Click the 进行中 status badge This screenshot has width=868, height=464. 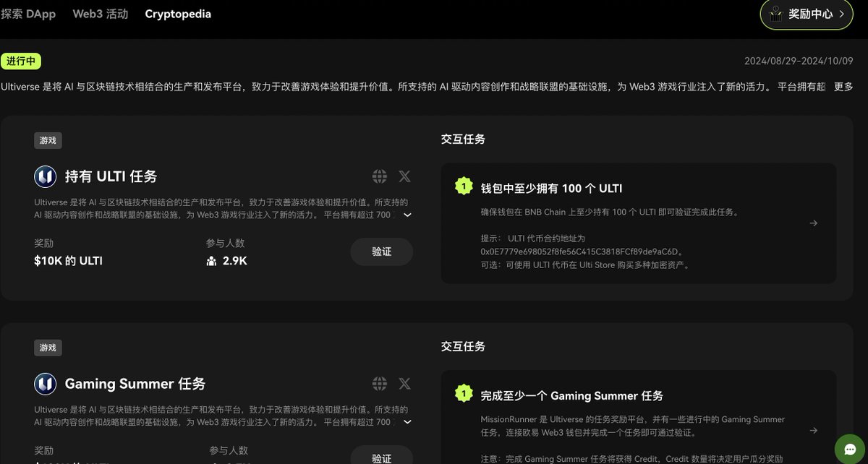pyautogui.click(x=20, y=61)
